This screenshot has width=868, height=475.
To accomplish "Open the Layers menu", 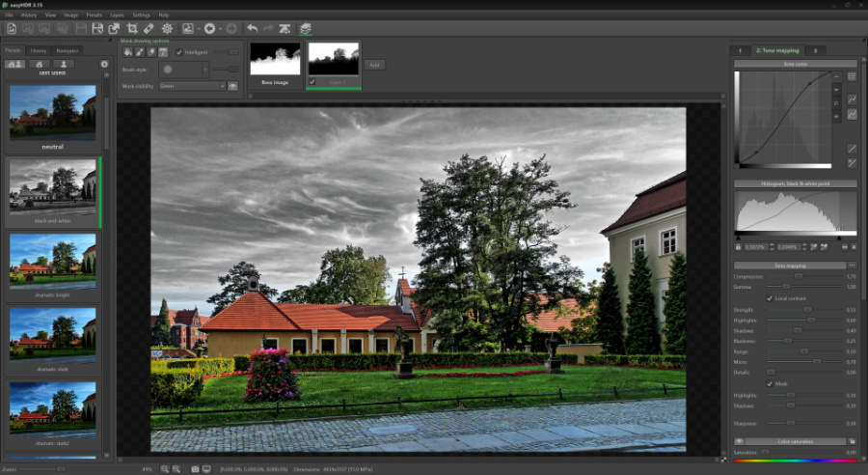I will [117, 15].
